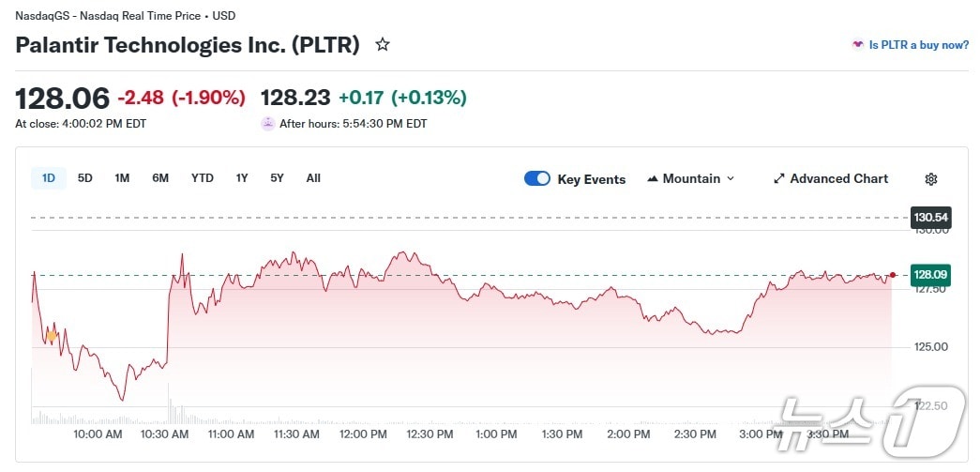This screenshot has width=980, height=472.
Task: Expand the Mountain chart type dropdown
Action: click(731, 179)
